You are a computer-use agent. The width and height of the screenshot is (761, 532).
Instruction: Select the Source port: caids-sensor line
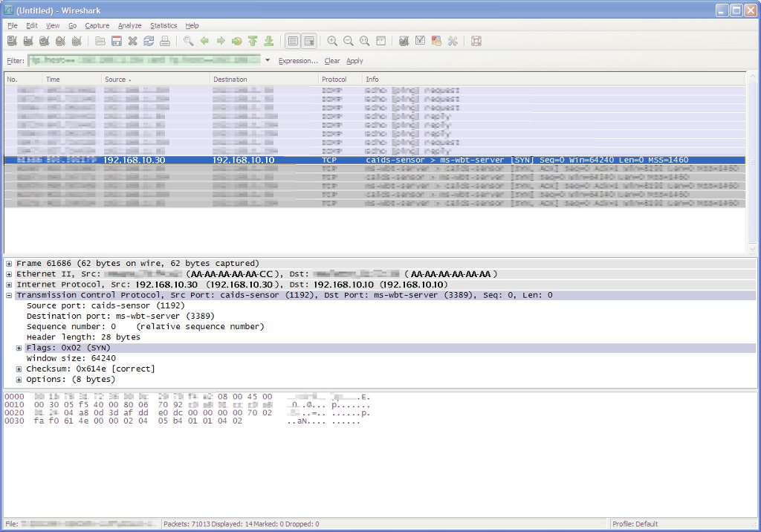pyautogui.click(x=106, y=306)
